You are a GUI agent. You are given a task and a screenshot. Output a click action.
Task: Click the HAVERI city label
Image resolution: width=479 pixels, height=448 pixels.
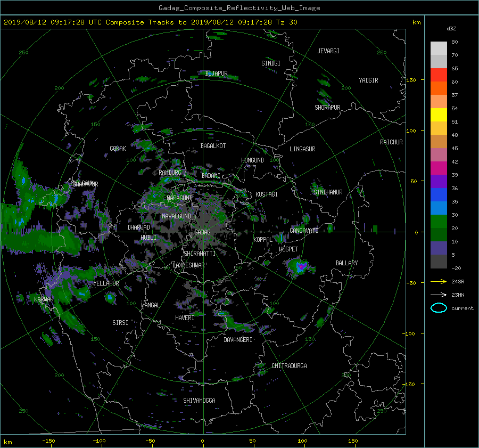[x=185, y=318]
